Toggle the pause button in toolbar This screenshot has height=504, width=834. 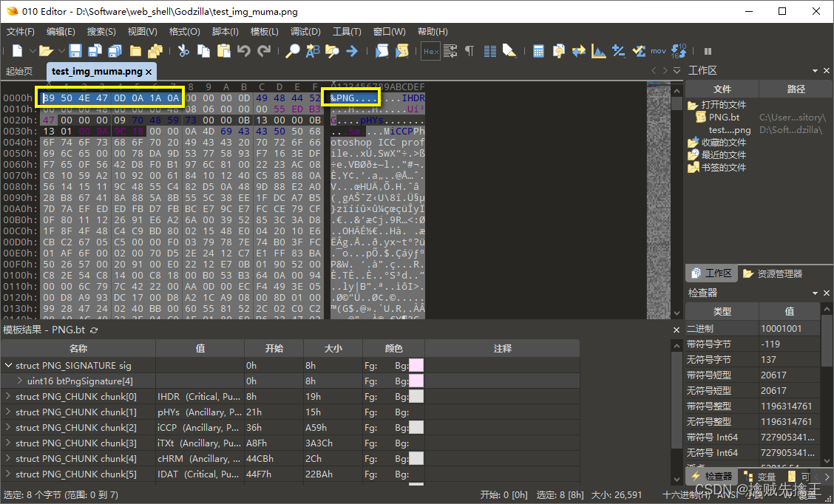(708, 51)
